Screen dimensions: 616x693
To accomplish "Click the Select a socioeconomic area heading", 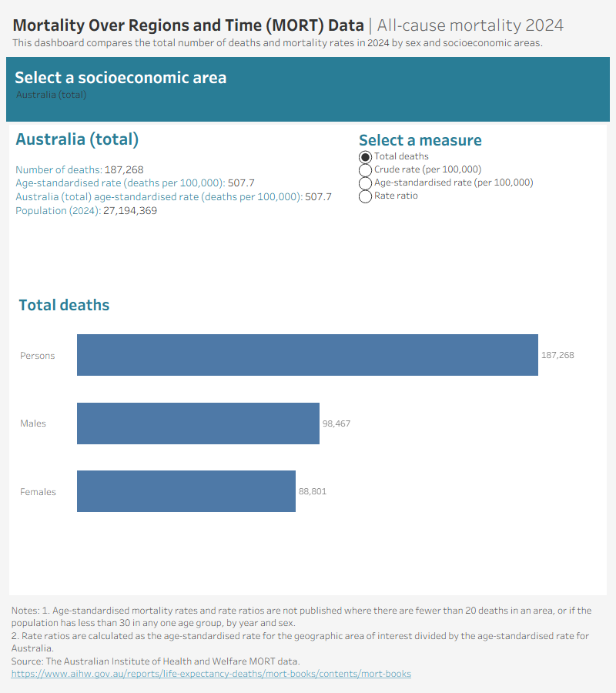I will [x=121, y=78].
